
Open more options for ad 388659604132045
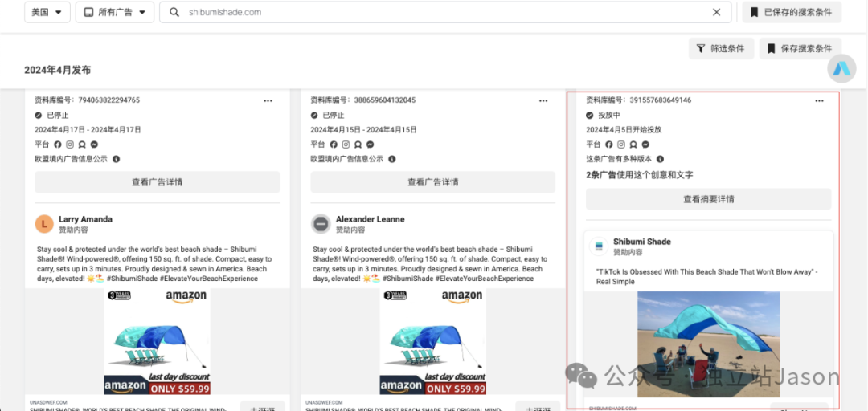pyautogui.click(x=543, y=100)
